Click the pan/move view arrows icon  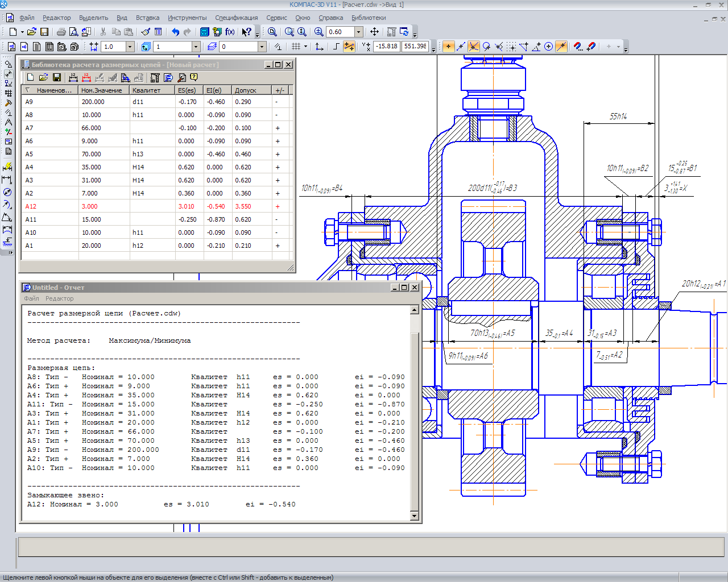pyautogui.click(x=374, y=32)
